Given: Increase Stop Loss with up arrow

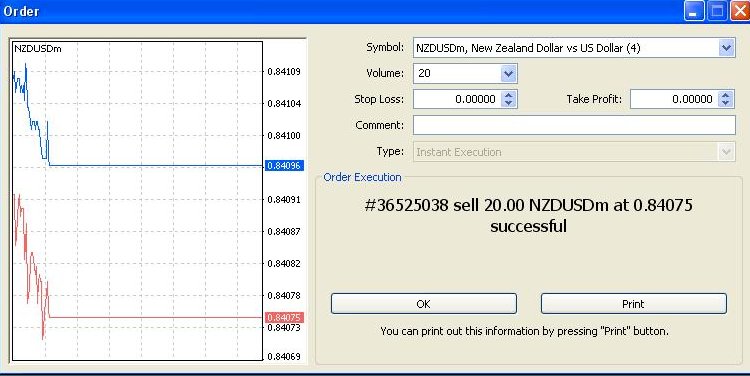Looking at the screenshot, I should click(x=508, y=95).
